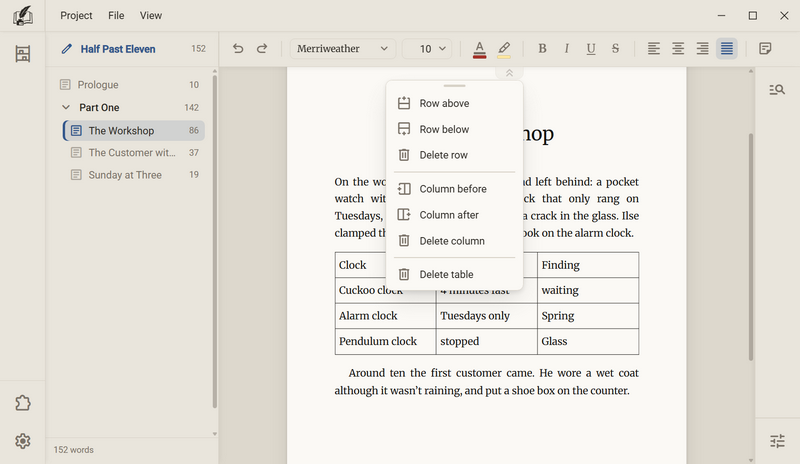Click the editor vertical scrollbar thumb
The height and width of the screenshot is (464, 800).
tap(751, 247)
